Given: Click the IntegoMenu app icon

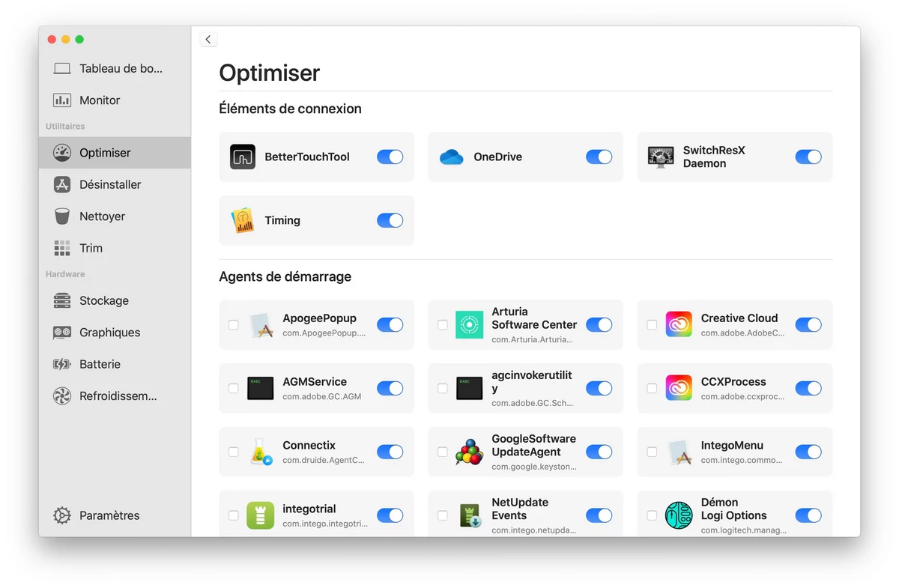Looking at the screenshot, I should [679, 452].
